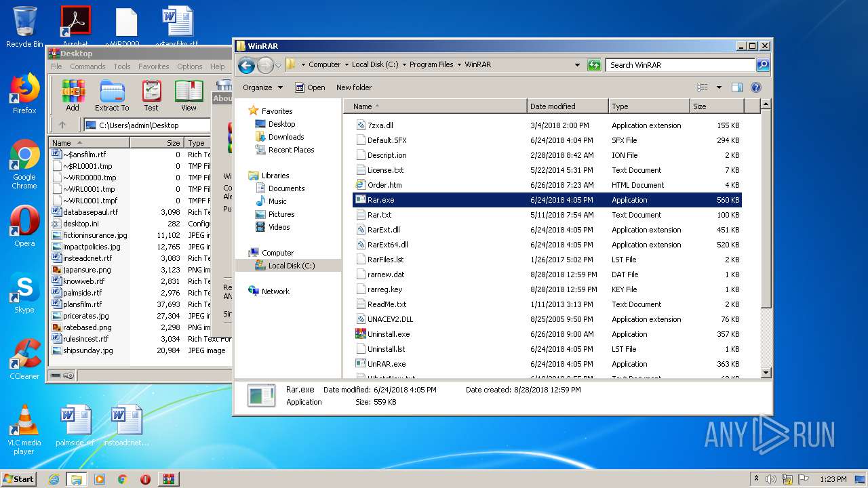Open File menu in WinRAR window
Screen dimensions: 868x488
tap(56, 66)
